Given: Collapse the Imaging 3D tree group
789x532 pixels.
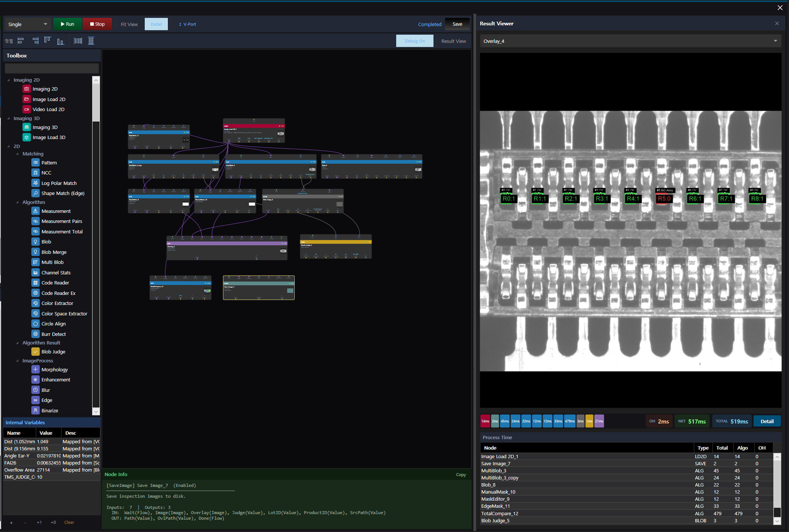Looking at the screenshot, I should pyautogui.click(x=9, y=118).
